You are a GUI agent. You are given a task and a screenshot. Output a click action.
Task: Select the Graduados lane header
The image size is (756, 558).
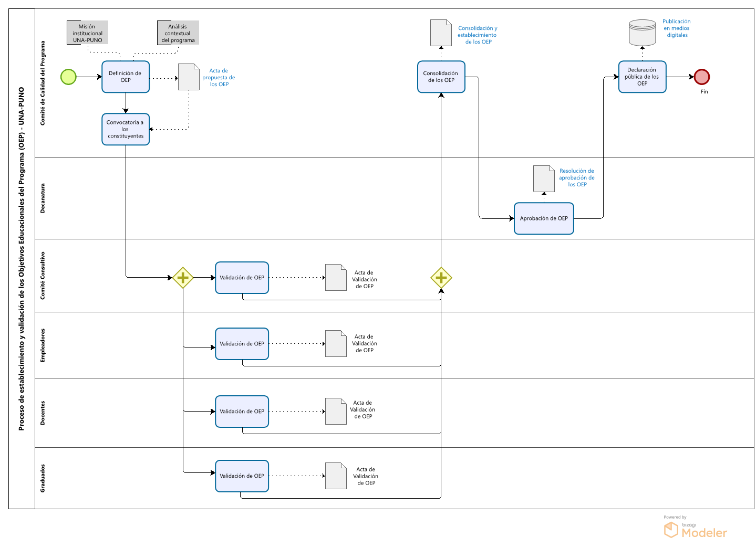(x=43, y=478)
